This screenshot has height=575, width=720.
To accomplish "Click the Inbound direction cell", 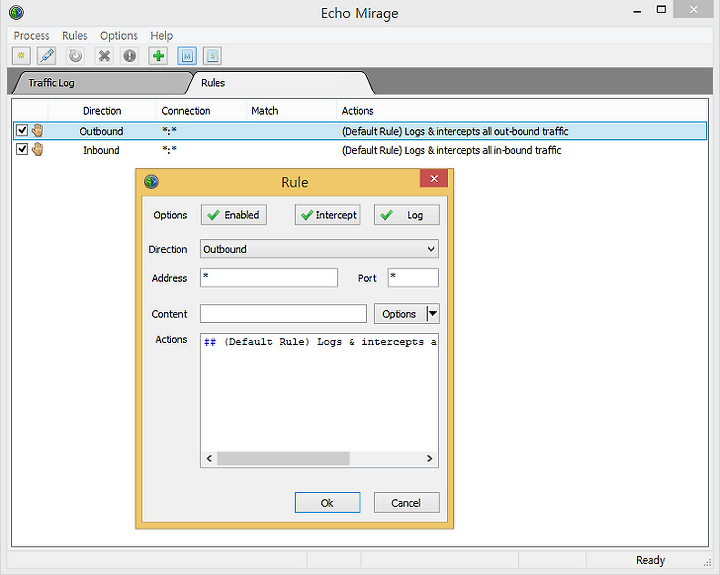I will 101,150.
